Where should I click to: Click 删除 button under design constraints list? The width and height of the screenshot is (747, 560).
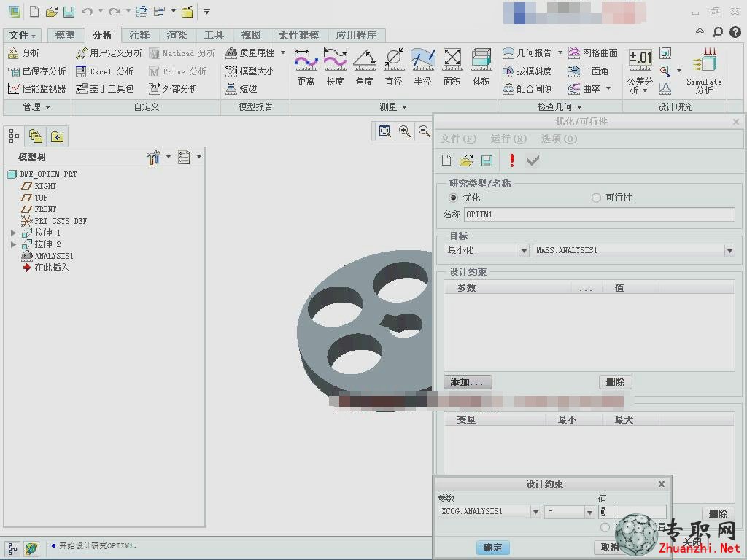[615, 382]
